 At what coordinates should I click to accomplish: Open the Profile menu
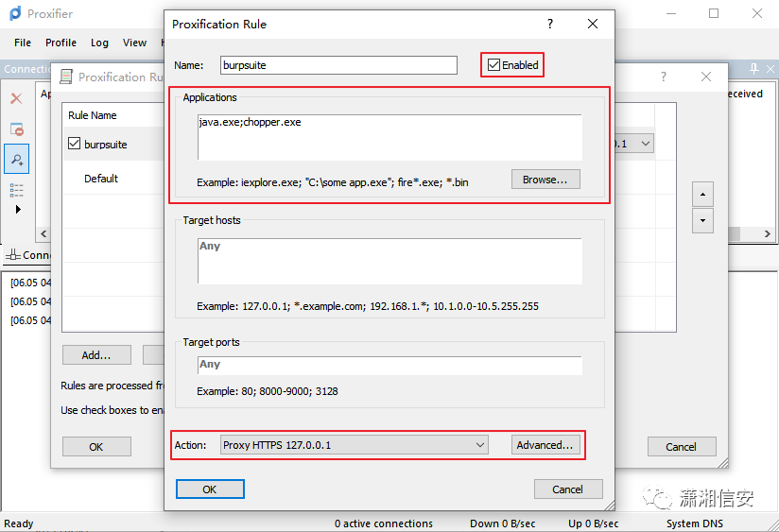pos(61,43)
